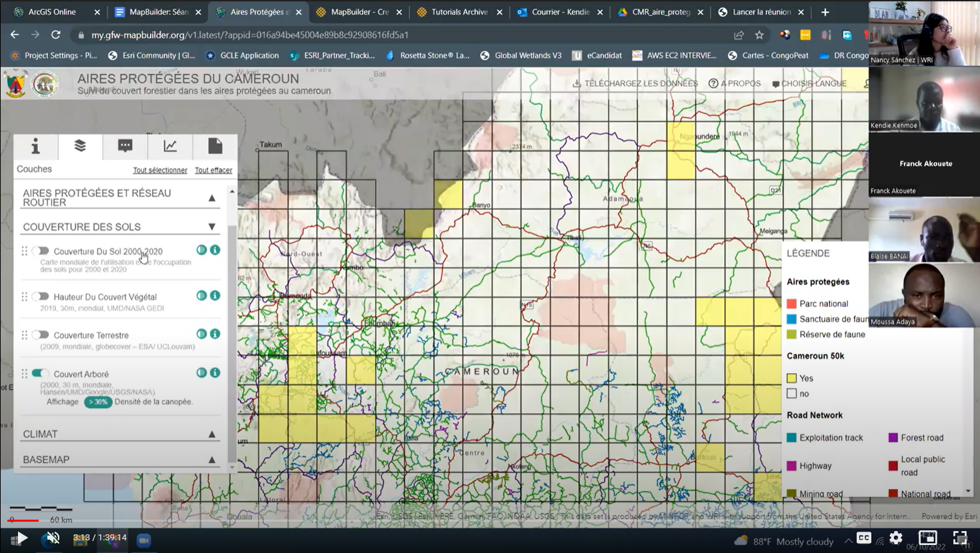Click the Tout sélectionner link

(160, 170)
